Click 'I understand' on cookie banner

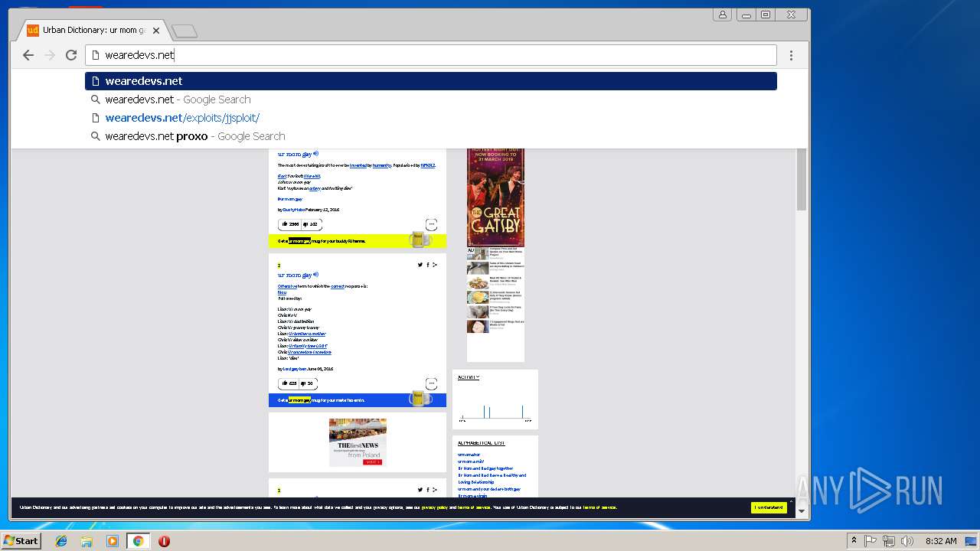[769, 507]
